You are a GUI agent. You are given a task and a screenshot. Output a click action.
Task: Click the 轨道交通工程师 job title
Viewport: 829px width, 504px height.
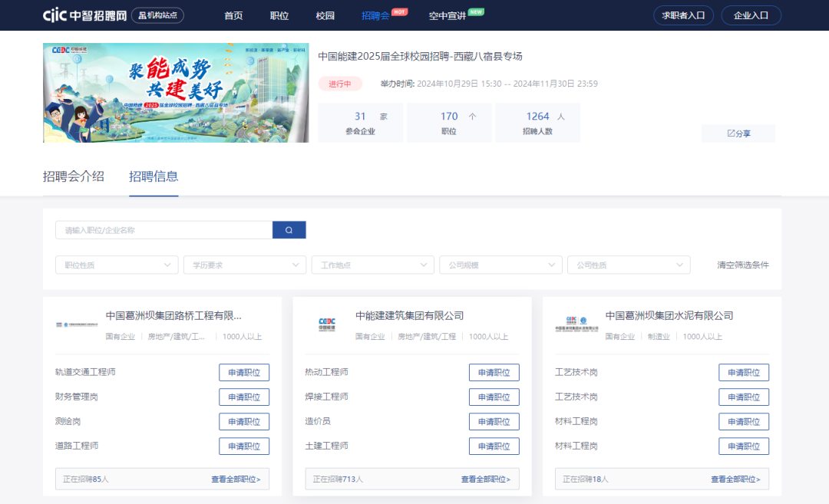point(85,372)
